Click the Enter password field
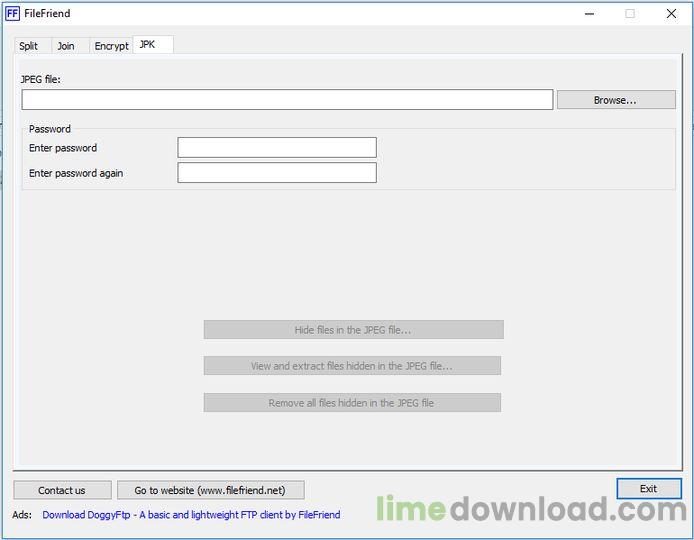 (x=277, y=147)
